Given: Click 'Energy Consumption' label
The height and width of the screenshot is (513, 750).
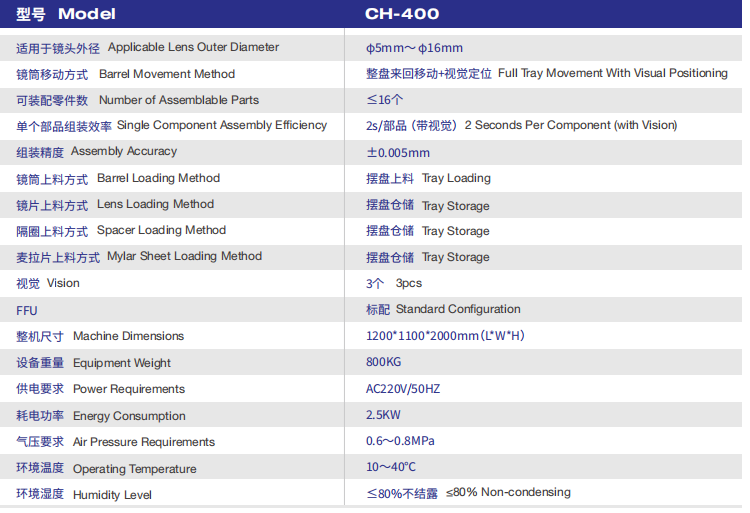Looking at the screenshot, I should (x=129, y=416).
